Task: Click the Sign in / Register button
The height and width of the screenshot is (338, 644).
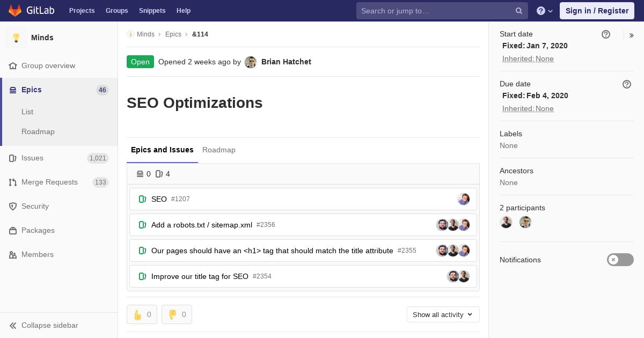Action: 597,11
